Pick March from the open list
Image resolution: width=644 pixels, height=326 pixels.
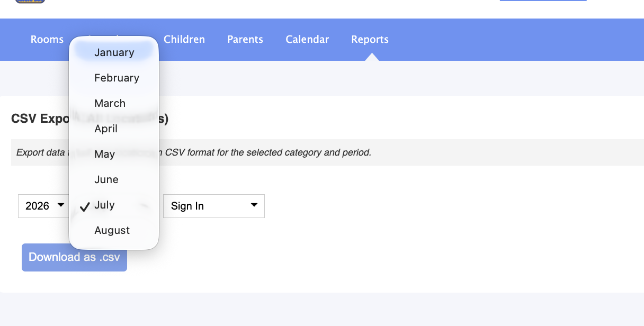pos(114,103)
